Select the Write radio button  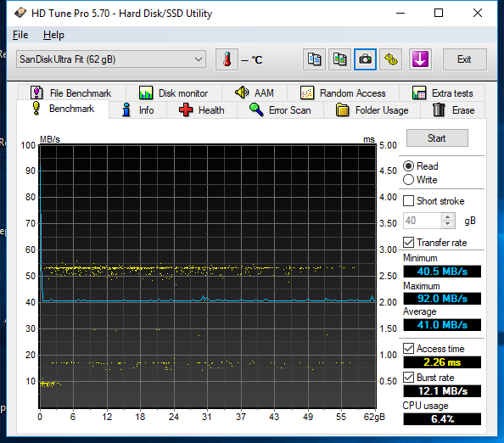point(408,180)
